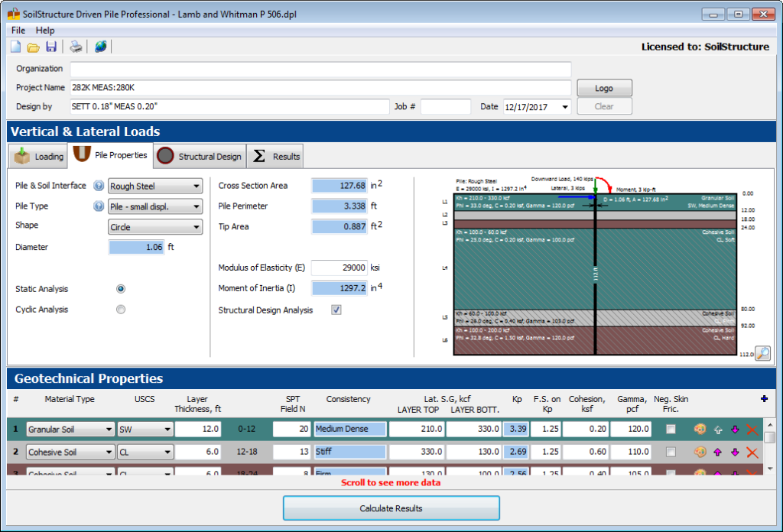The width and height of the screenshot is (783, 532).
Task: Delete layer 2 with red X icon
Action: 752,453
